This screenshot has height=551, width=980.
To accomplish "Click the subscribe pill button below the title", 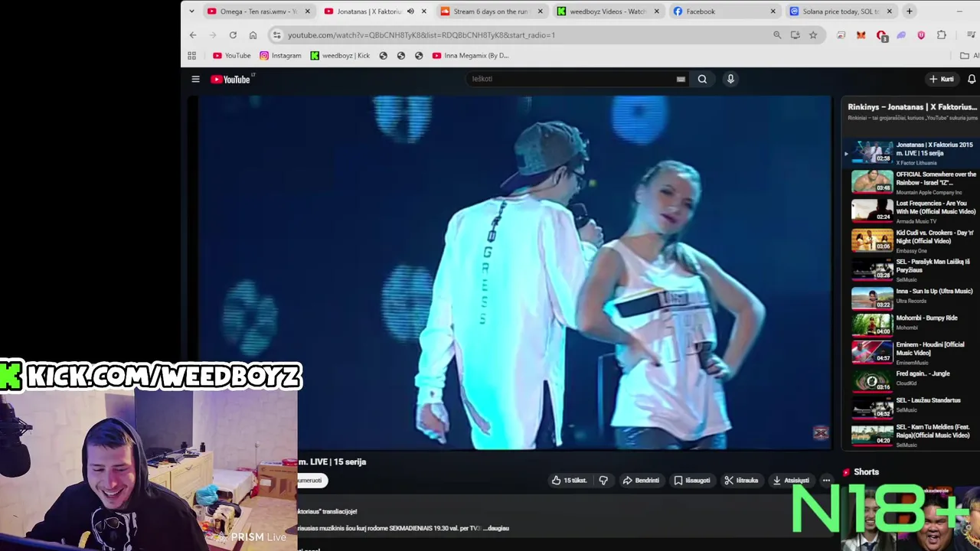I will tap(312, 481).
